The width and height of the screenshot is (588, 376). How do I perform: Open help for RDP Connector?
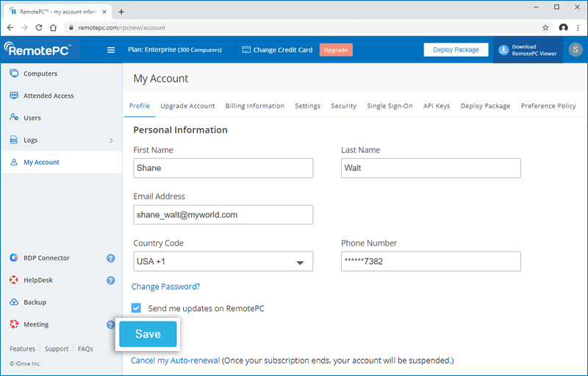coord(111,258)
